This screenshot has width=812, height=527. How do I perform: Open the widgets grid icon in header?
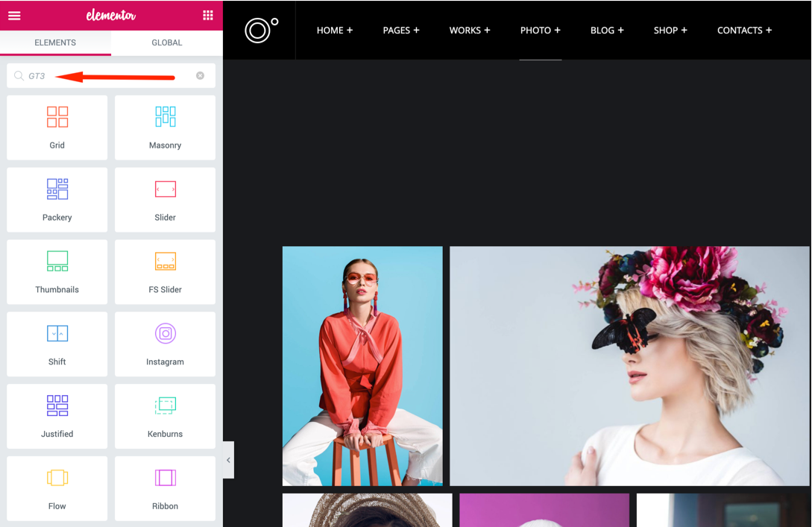[208, 16]
